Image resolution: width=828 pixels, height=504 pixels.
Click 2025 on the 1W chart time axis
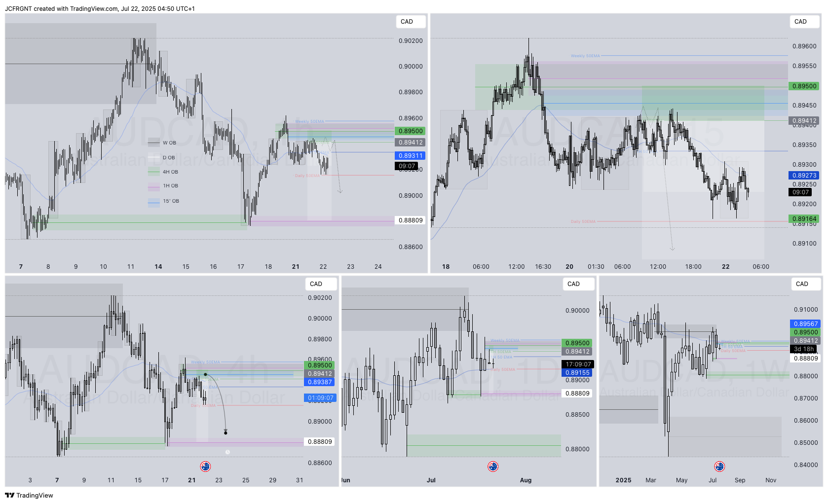623,480
